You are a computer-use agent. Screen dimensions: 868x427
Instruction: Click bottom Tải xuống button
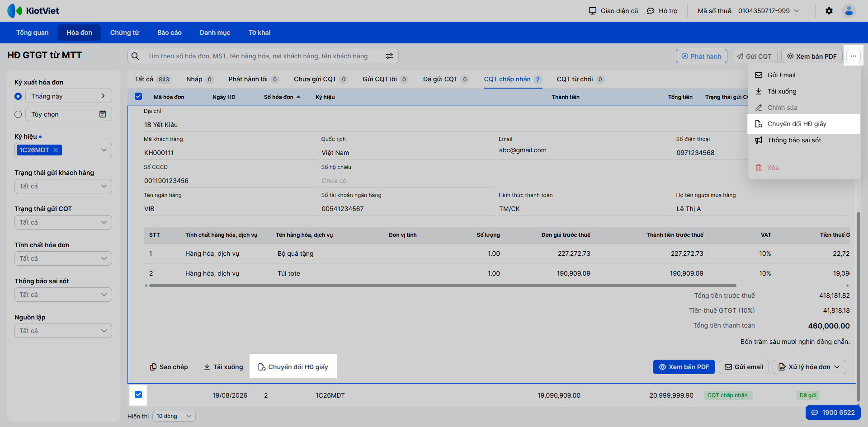[x=223, y=367]
